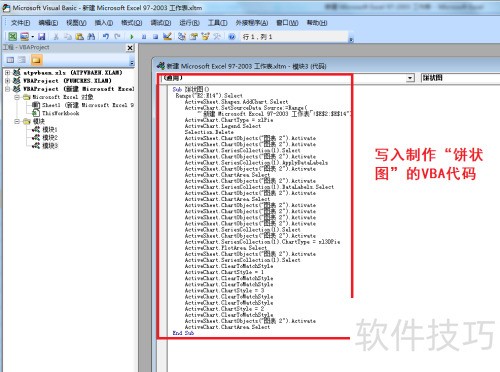Open the (通用) object dropdown arrow
Image resolution: width=500 pixels, height=372 pixels.
click(x=410, y=78)
